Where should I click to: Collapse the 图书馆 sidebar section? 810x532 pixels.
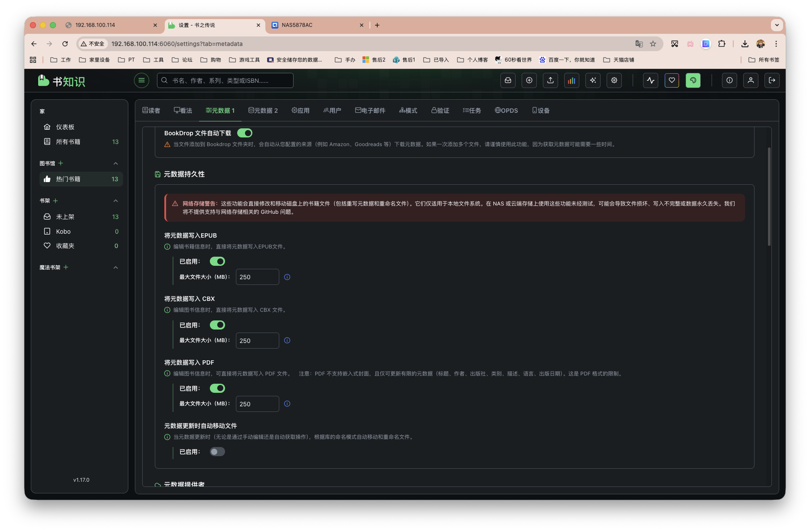[x=115, y=163]
